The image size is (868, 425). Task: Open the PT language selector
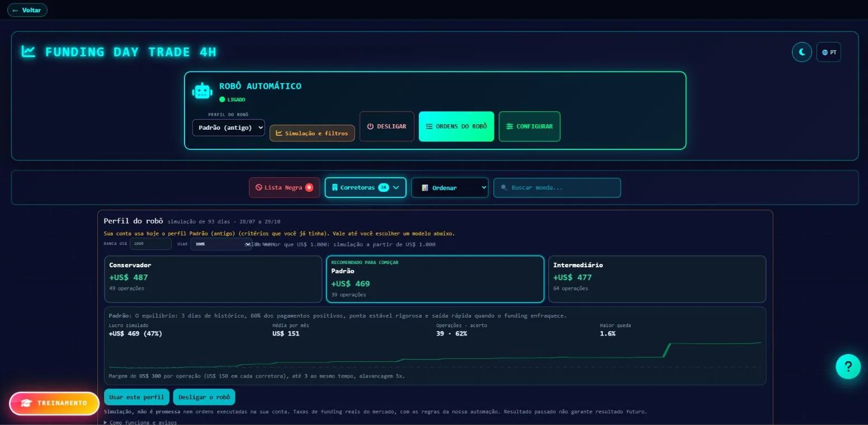[x=828, y=52]
